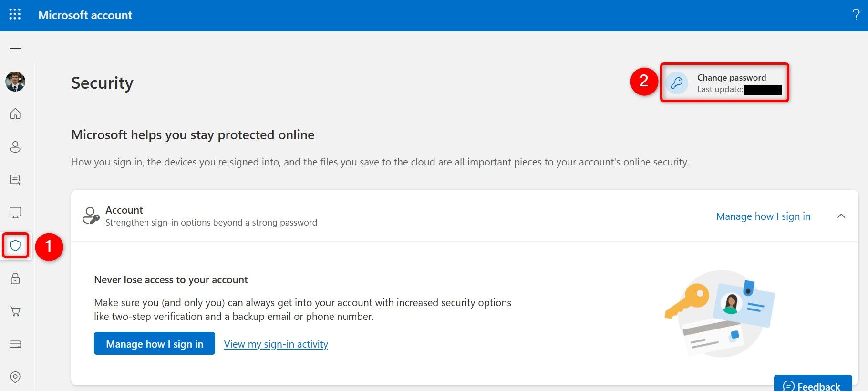
Task: Click the Microsoft account header title
Action: tap(85, 15)
